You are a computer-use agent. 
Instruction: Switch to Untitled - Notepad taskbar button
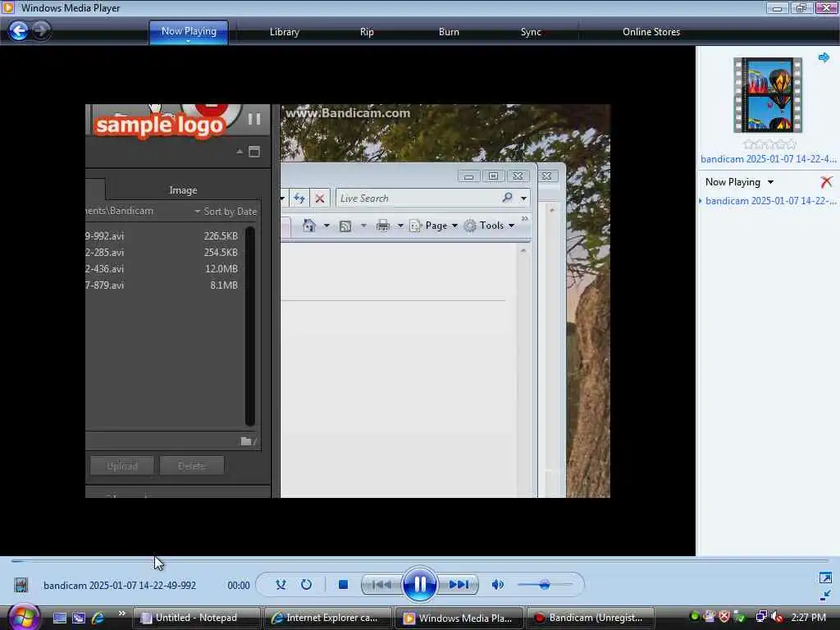(196, 618)
